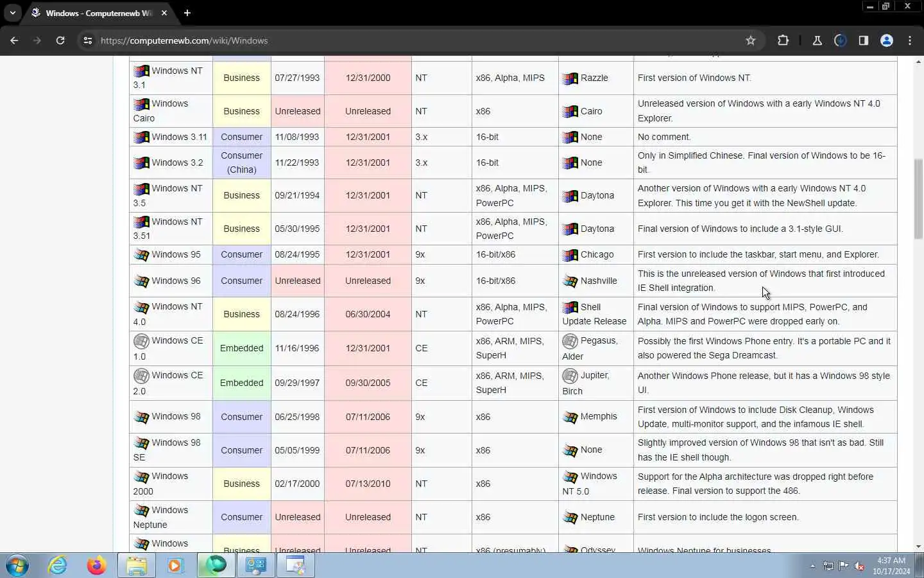The width and height of the screenshot is (924, 578).
Task: Select the 'Chicago' codename text
Action: click(597, 254)
